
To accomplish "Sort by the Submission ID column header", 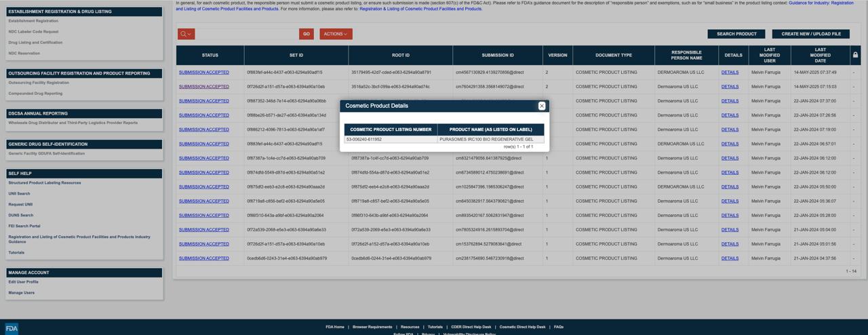I will [498, 55].
